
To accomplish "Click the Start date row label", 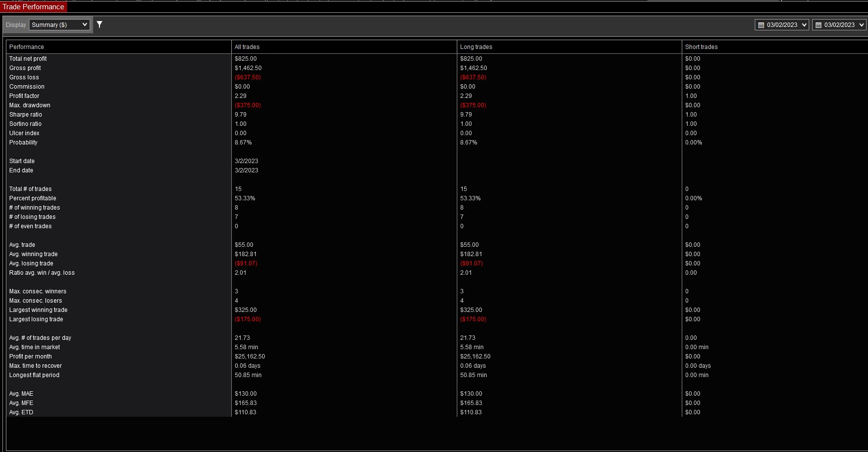I will (22, 161).
